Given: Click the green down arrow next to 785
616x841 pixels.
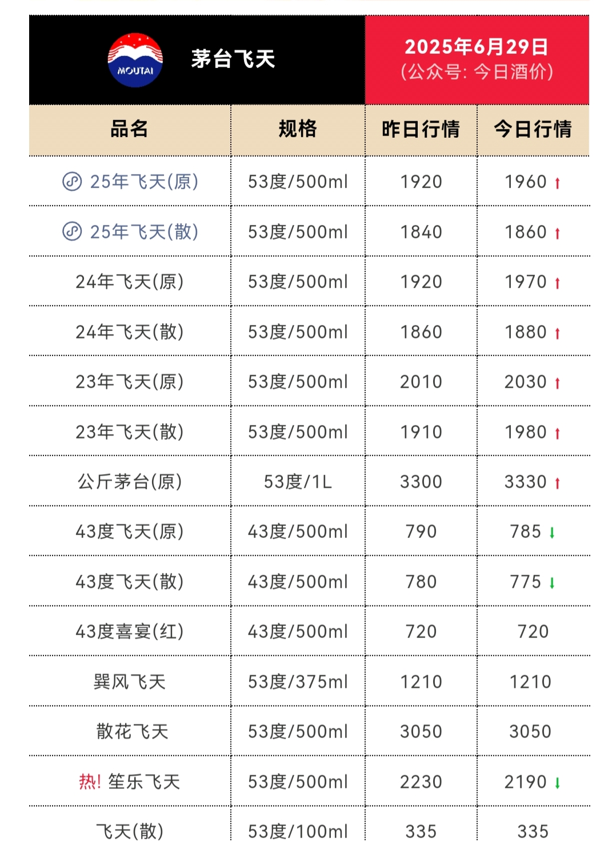Looking at the screenshot, I should click(x=552, y=533).
